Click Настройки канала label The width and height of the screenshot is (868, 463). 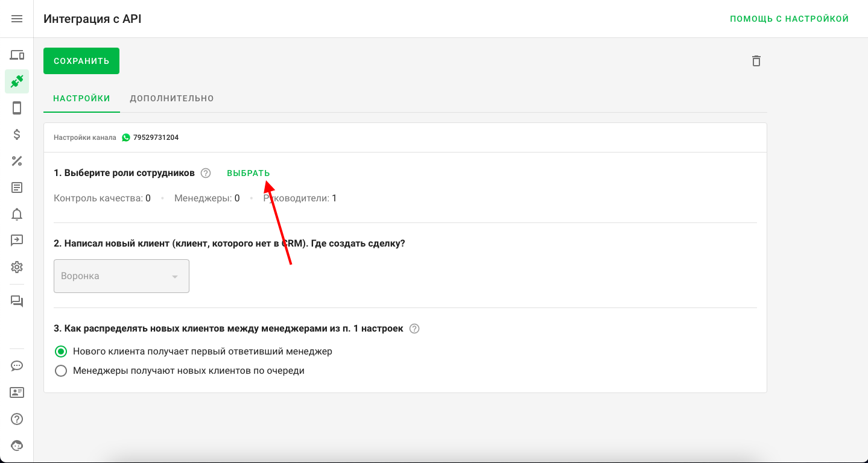point(85,137)
